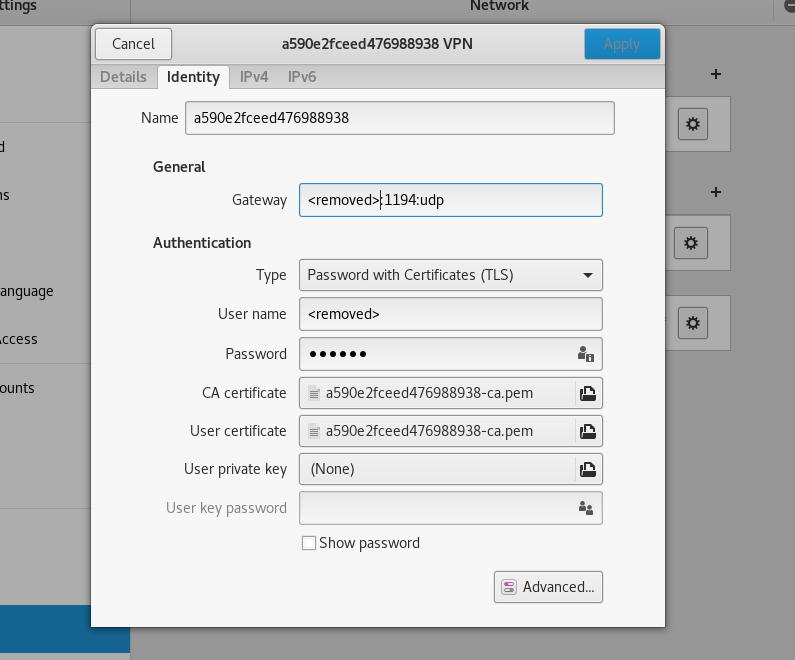
Task: Open the Advanced... settings
Action: [x=548, y=587]
